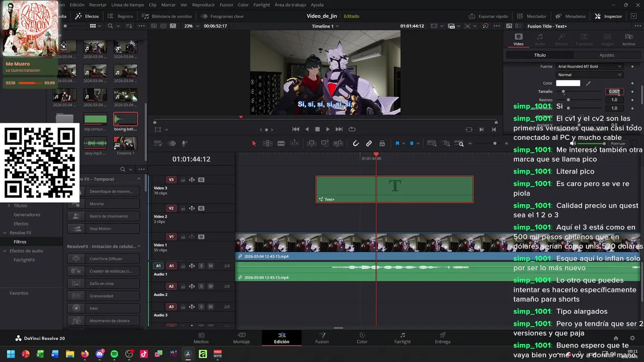
Task: Lock the Video 3 track
Action: pyautogui.click(x=183, y=179)
